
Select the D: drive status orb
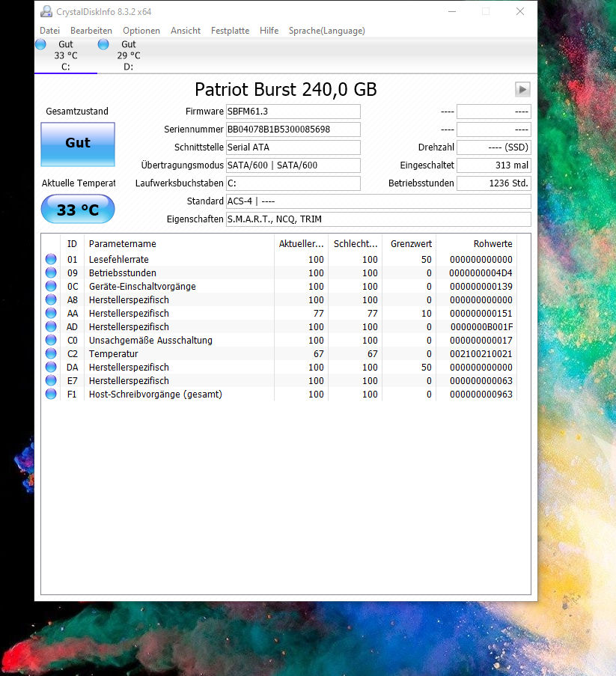pyautogui.click(x=103, y=44)
